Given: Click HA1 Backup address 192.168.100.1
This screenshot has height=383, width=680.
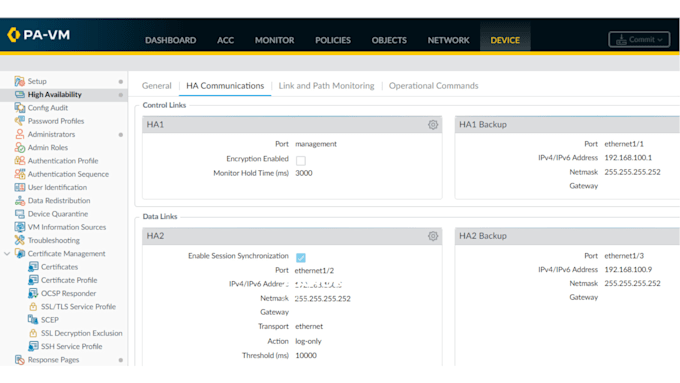Looking at the screenshot, I should [x=628, y=157].
